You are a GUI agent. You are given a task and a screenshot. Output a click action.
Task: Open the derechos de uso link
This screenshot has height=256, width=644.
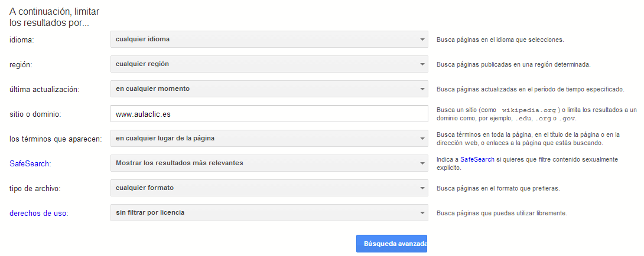[38, 214]
